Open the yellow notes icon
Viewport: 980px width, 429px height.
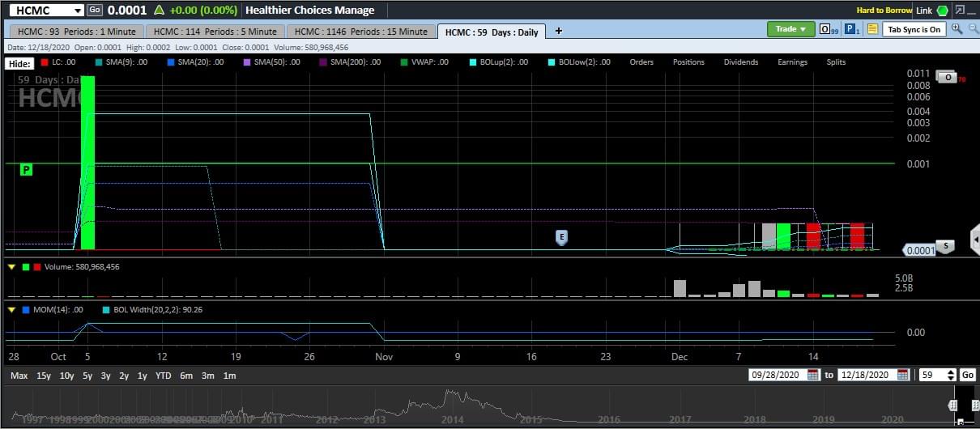pos(872,29)
